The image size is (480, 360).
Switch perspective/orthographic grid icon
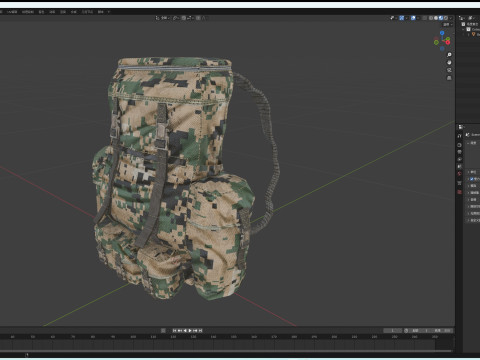click(x=449, y=78)
